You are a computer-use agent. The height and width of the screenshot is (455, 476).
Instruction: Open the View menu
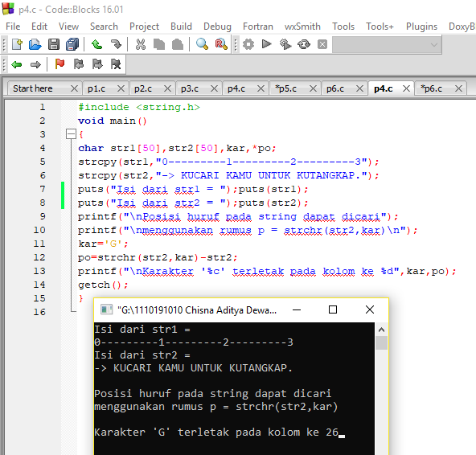point(68,27)
